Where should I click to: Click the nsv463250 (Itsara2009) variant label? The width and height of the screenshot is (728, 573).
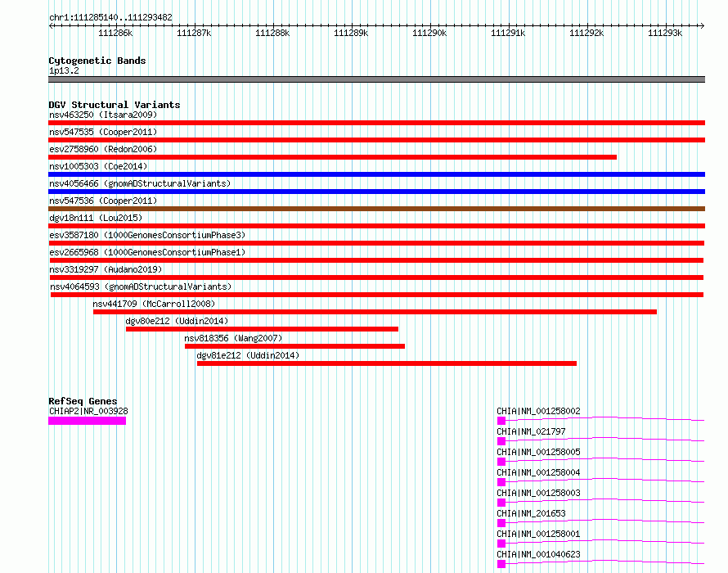103,115
